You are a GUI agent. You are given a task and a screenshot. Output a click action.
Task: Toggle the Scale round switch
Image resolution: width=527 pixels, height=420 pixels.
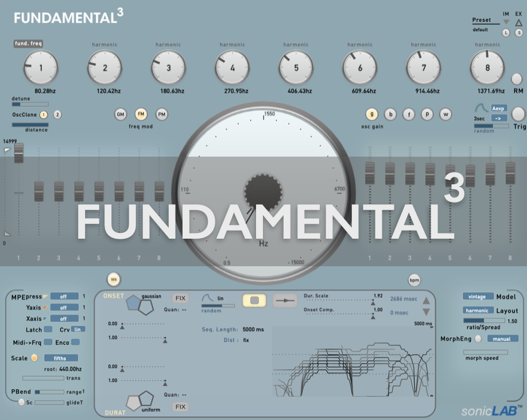pos(34,358)
